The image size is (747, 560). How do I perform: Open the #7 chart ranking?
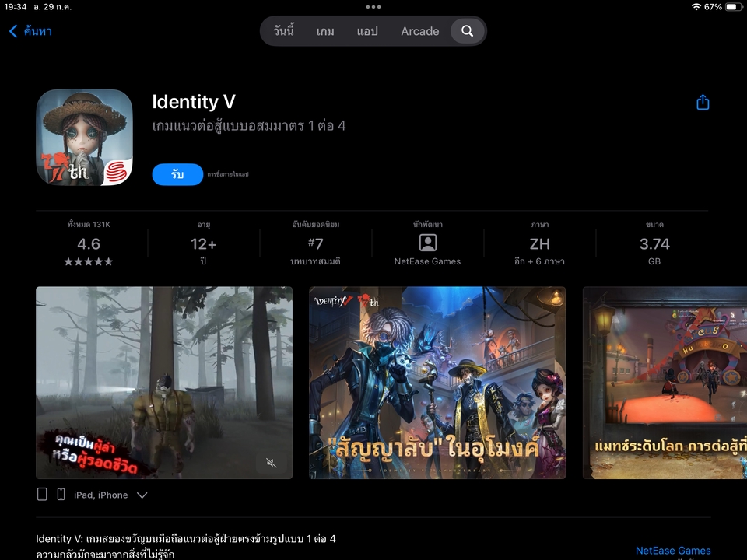point(315,243)
